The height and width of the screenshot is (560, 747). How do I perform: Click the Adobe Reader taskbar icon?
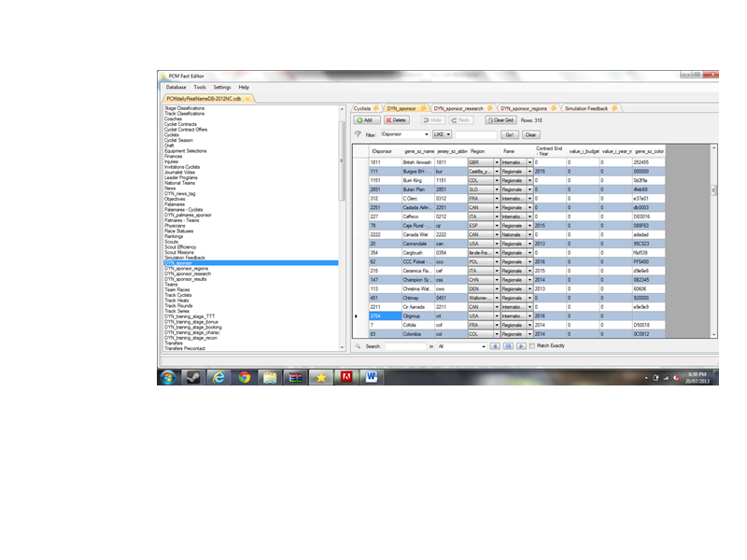345,377
